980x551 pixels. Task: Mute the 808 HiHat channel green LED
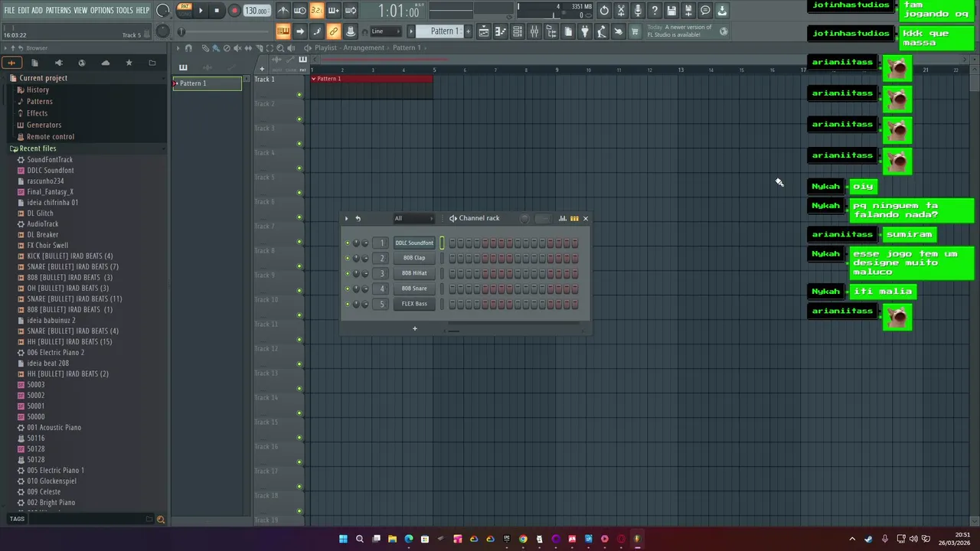tap(348, 273)
